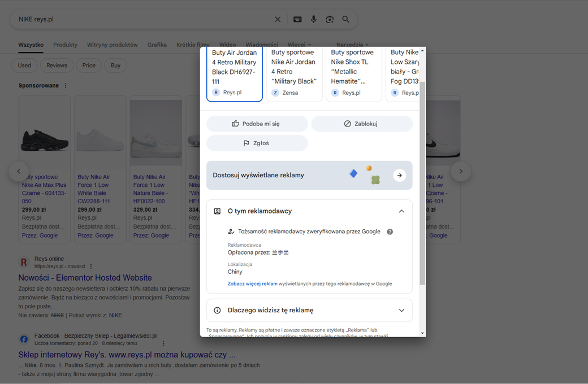Go to previous sponsored products with left arrow

19,171
